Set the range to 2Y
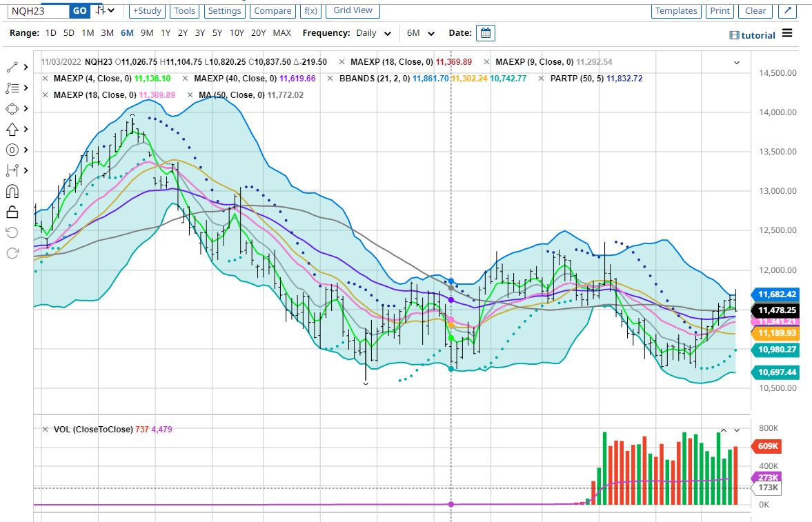This screenshot has height=522, width=812. point(183,33)
